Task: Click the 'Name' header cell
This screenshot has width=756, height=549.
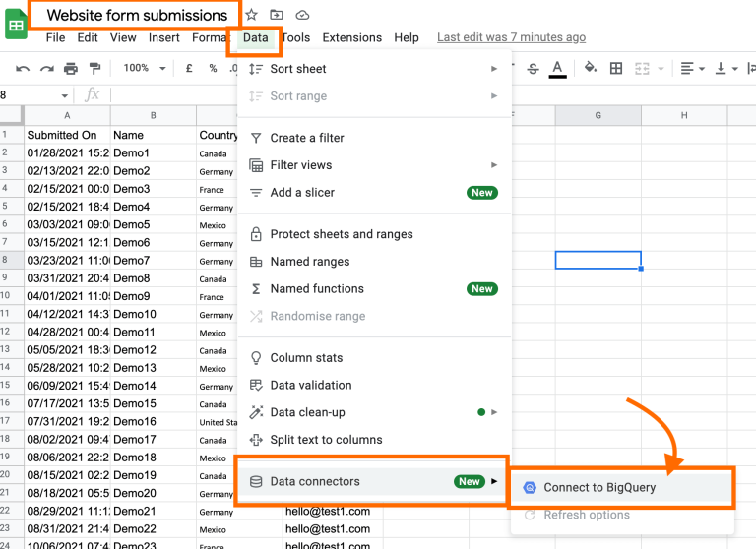Action: [x=153, y=135]
